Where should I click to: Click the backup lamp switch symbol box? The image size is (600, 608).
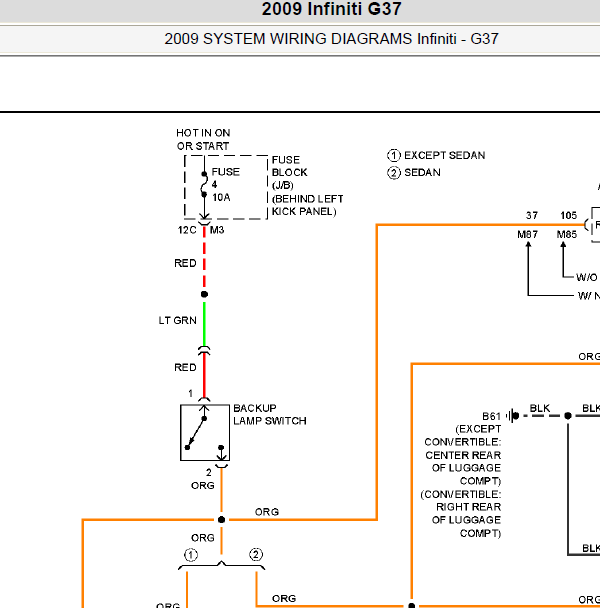coord(205,432)
